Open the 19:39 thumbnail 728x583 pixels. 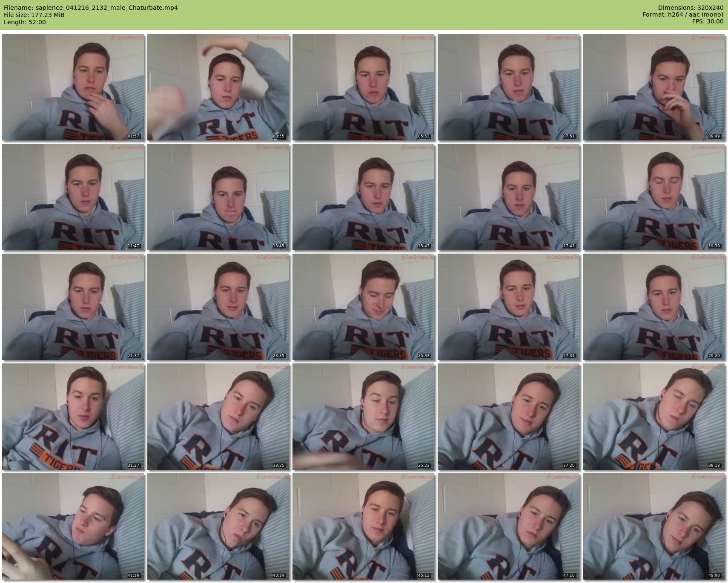[x=654, y=197]
